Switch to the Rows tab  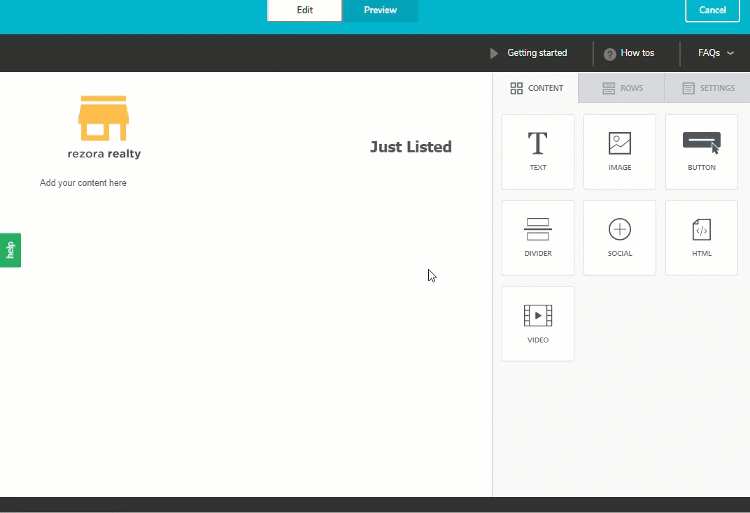point(621,88)
